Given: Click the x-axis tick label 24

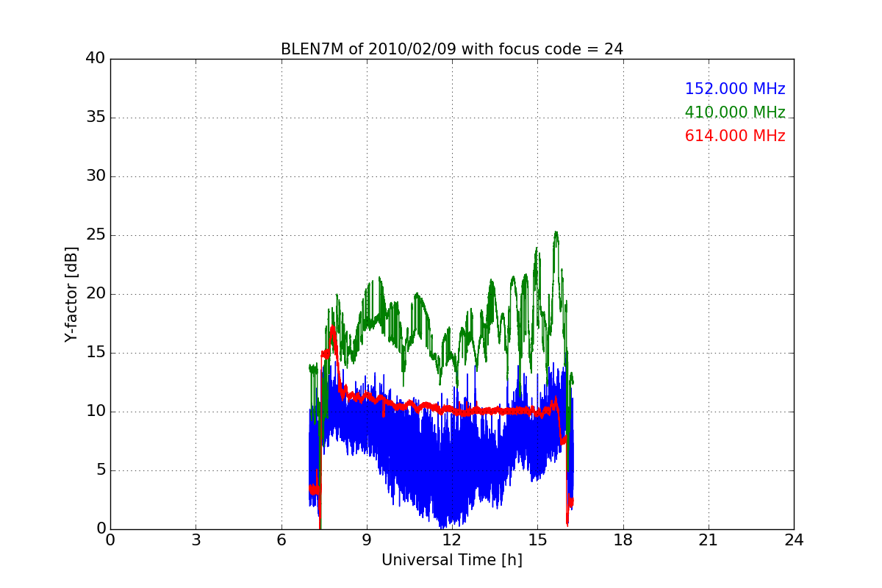Looking at the screenshot, I should (x=794, y=539).
